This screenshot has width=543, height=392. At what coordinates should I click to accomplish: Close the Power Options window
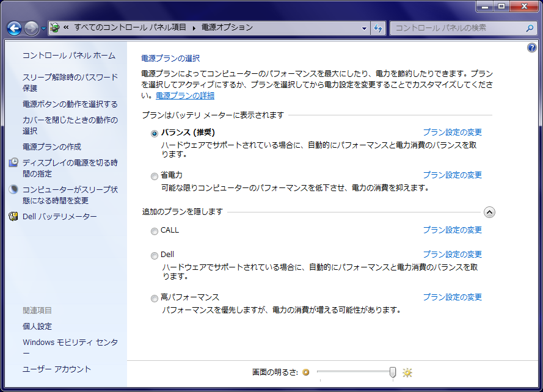coord(524,7)
